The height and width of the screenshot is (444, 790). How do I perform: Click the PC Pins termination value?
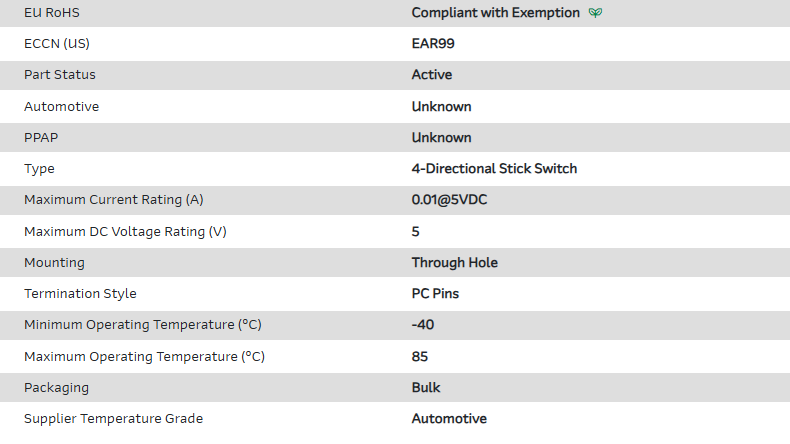(x=435, y=294)
